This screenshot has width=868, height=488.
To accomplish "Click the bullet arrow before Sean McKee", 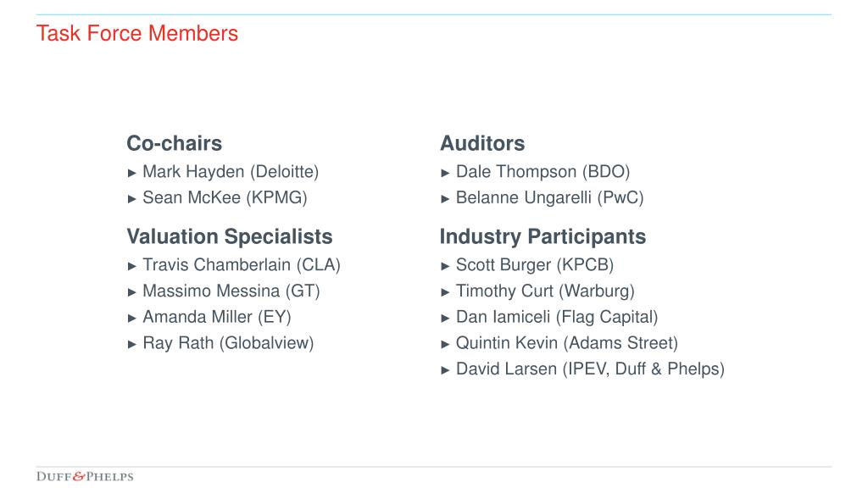I will point(131,199).
